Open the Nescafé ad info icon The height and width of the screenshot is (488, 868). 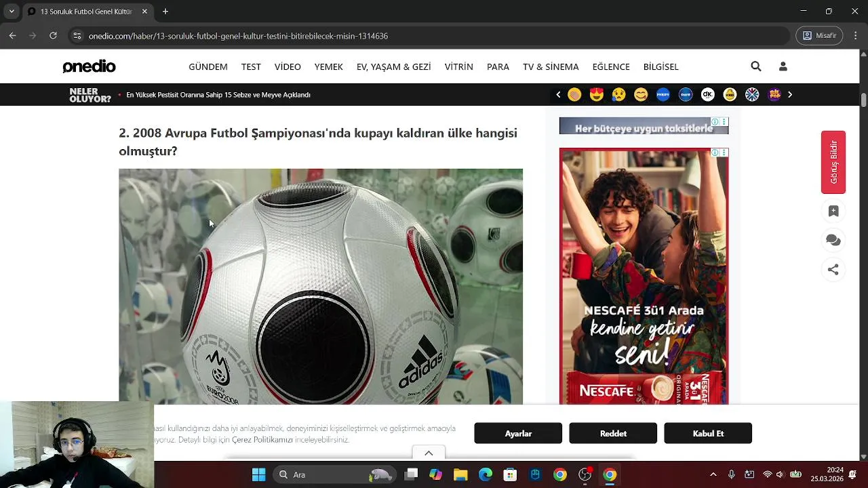pyautogui.click(x=715, y=152)
